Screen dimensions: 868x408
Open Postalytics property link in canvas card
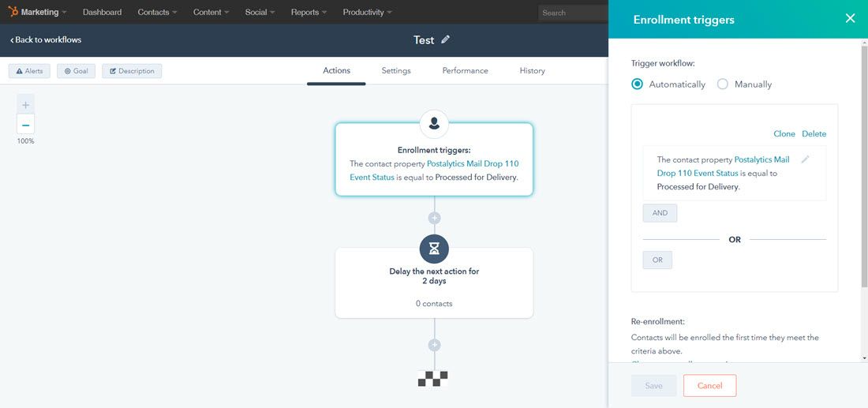tap(434, 170)
